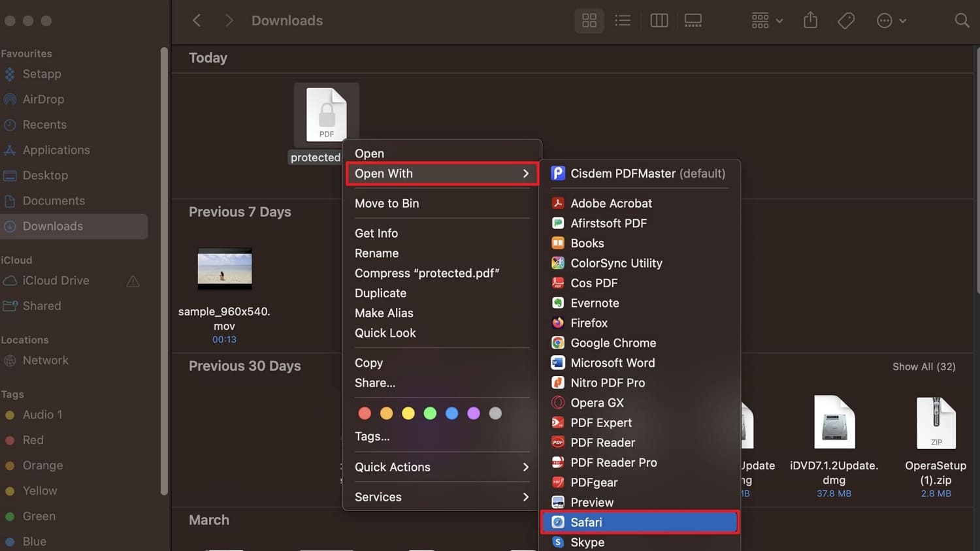Viewport: 980px width, 551px height.
Task: Switch Finder to list view
Action: click(623, 21)
